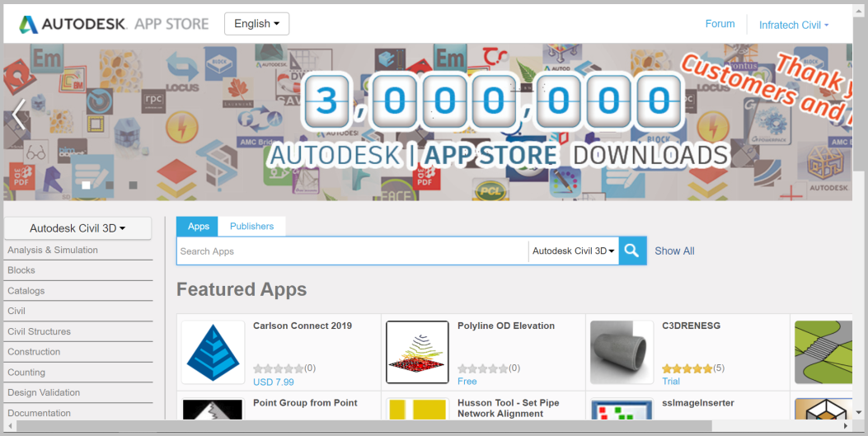Click the Autodesk App Store logo
868x436 pixels.
point(114,24)
